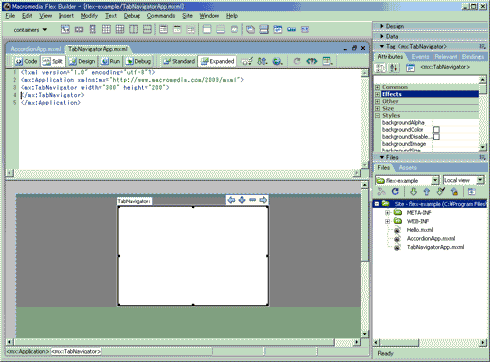Click the Check In files lock icon
Image resolution: width=490 pixels, height=362 pixels.
pyautogui.click(x=454, y=192)
